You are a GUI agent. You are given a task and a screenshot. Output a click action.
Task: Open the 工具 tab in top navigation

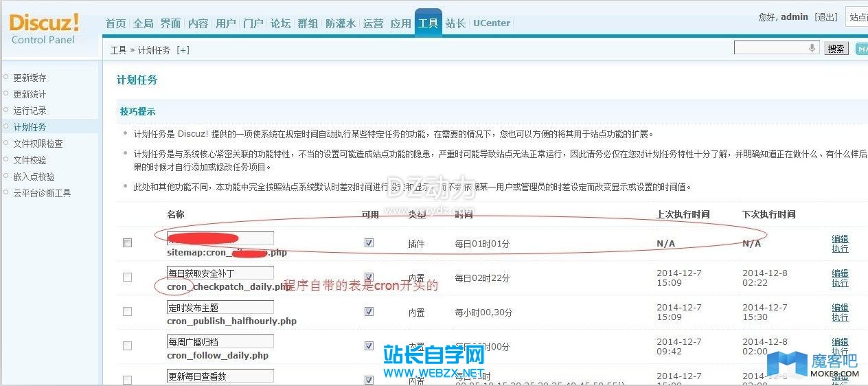point(428,23)
